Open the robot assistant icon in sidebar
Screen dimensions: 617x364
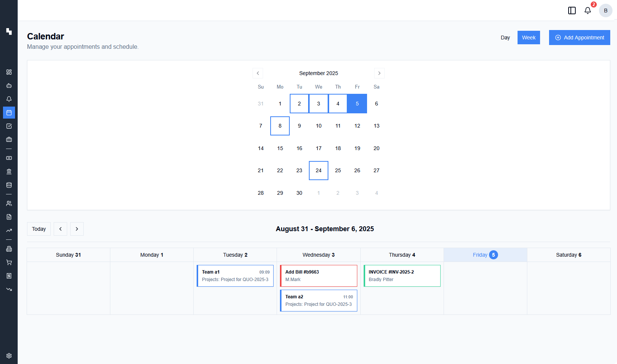point(9,86)
